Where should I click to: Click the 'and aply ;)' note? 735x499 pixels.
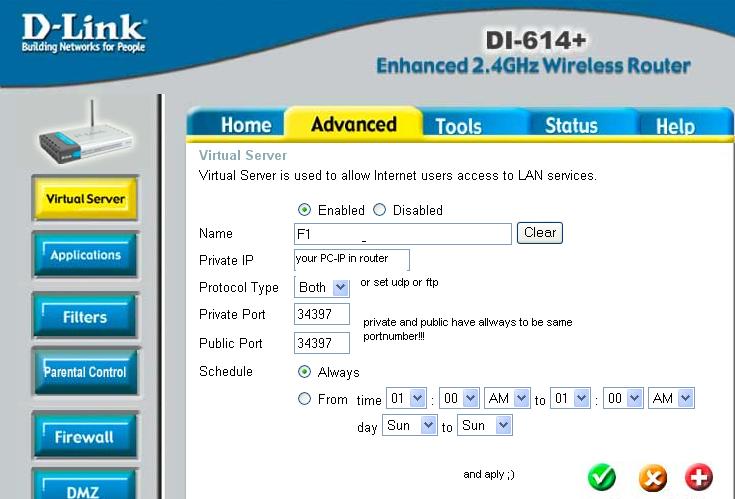(489, 475)
